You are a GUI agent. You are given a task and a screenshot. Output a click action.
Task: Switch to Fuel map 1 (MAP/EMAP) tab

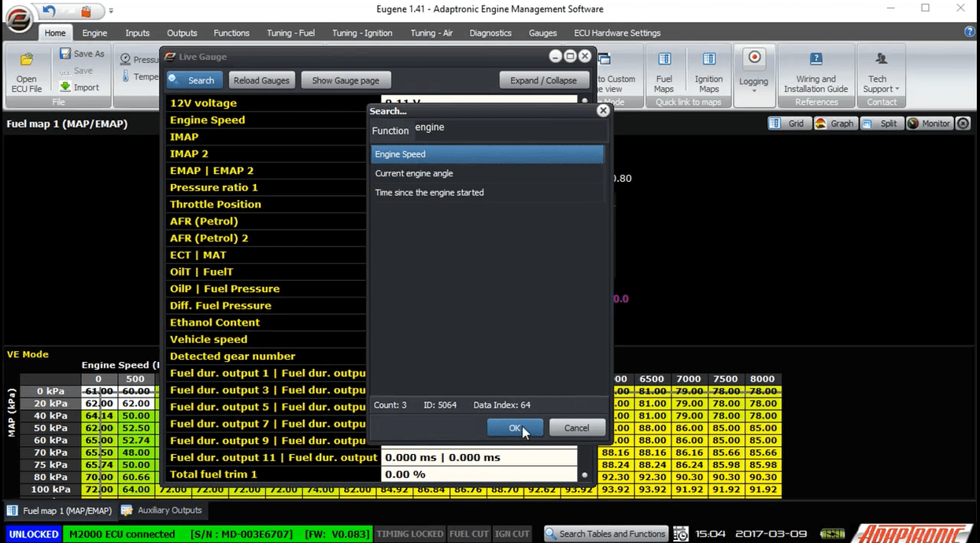pos(59,511)
